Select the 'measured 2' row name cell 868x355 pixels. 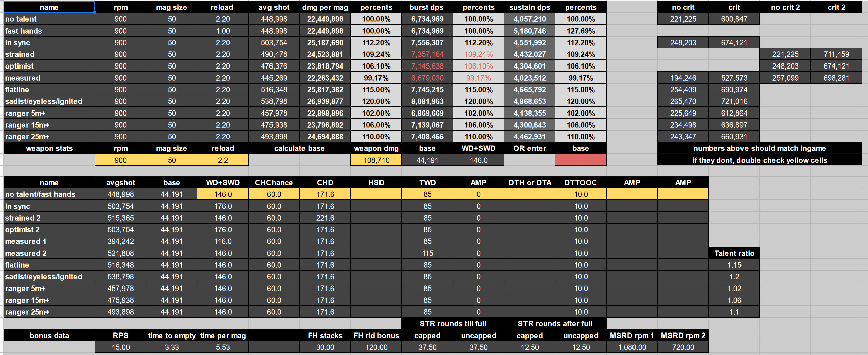[49, 253]
